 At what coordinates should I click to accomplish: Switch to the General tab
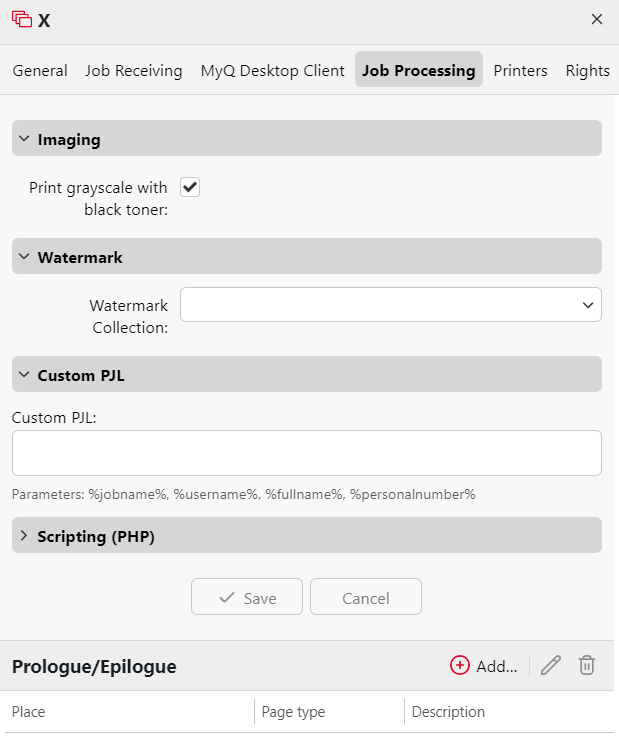40,71
